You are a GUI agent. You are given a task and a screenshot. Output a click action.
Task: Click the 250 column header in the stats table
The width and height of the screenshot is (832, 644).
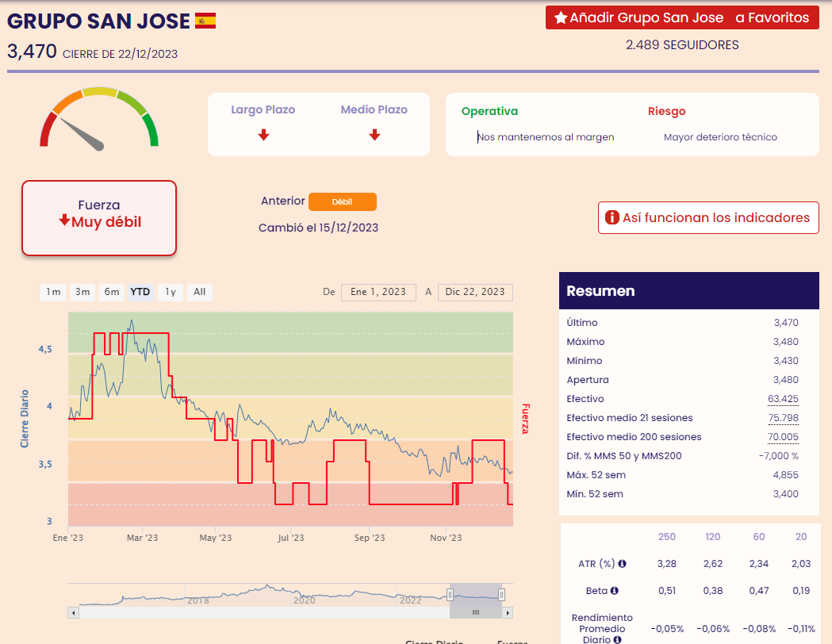pos(666,537)
